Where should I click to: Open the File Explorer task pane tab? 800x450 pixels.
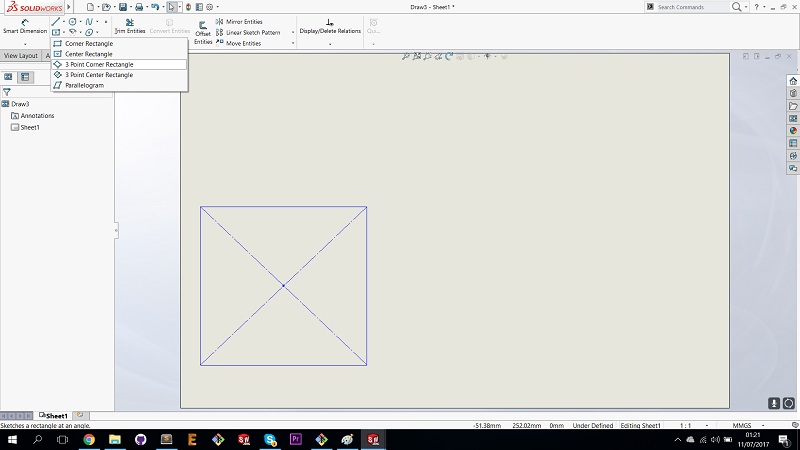(x=793, y=106)
